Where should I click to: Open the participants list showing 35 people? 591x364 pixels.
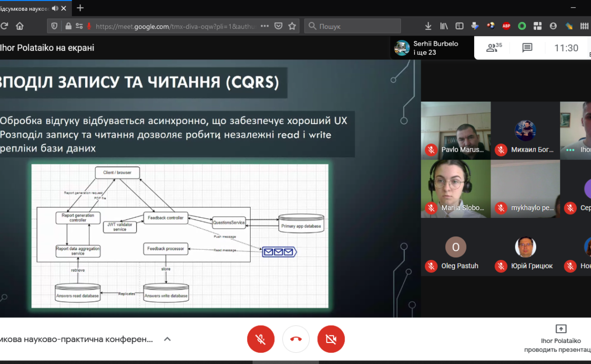[494, 48]
